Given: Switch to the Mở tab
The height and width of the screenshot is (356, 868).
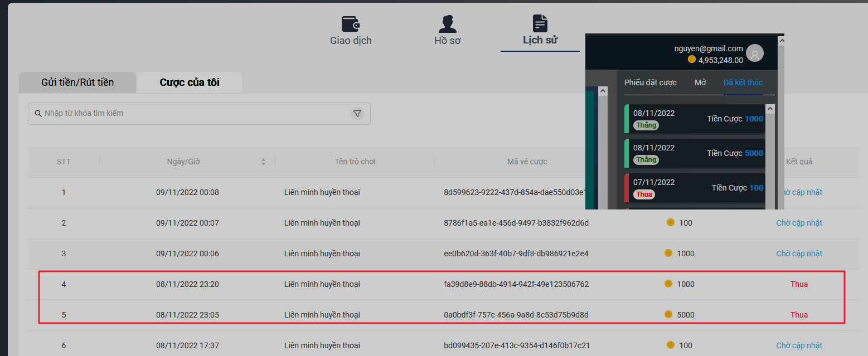Looking at the screenshot, I should click(x=700, y=82).
